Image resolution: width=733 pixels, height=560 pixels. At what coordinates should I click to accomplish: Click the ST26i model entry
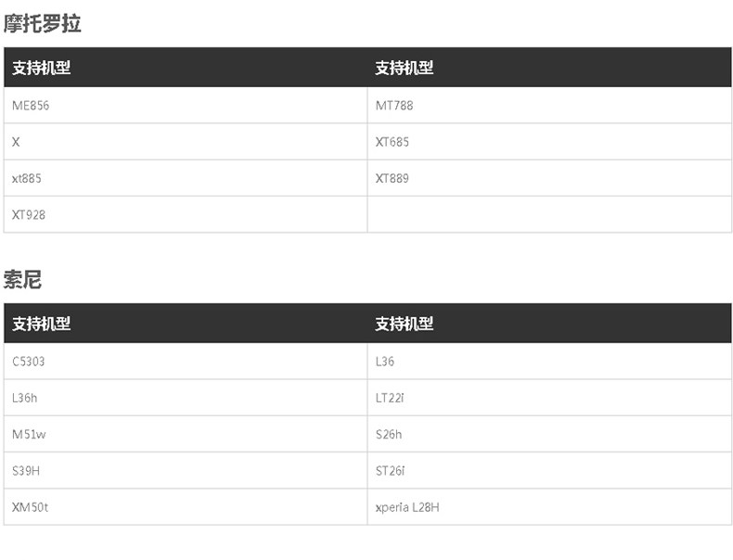(x=391, y=471)
